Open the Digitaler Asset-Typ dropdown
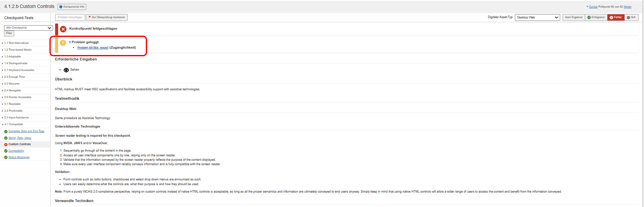The image size is (644, 207). pos(537,17)
